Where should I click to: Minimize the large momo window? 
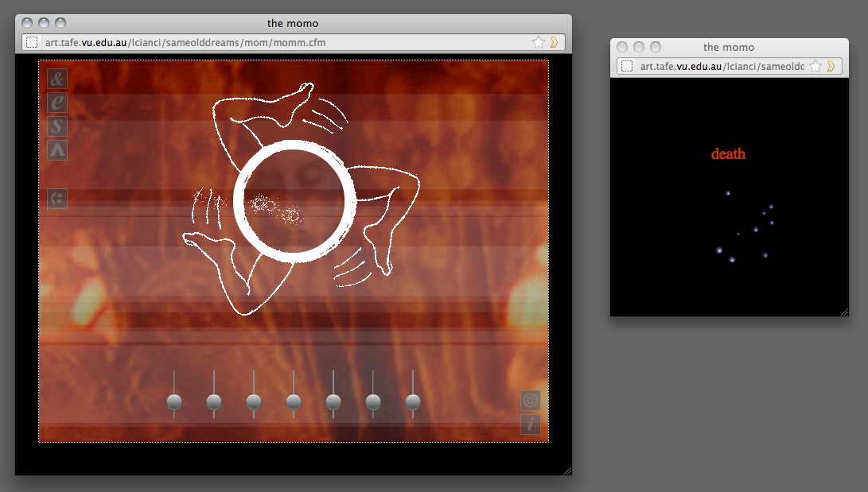tap(44, 23)
